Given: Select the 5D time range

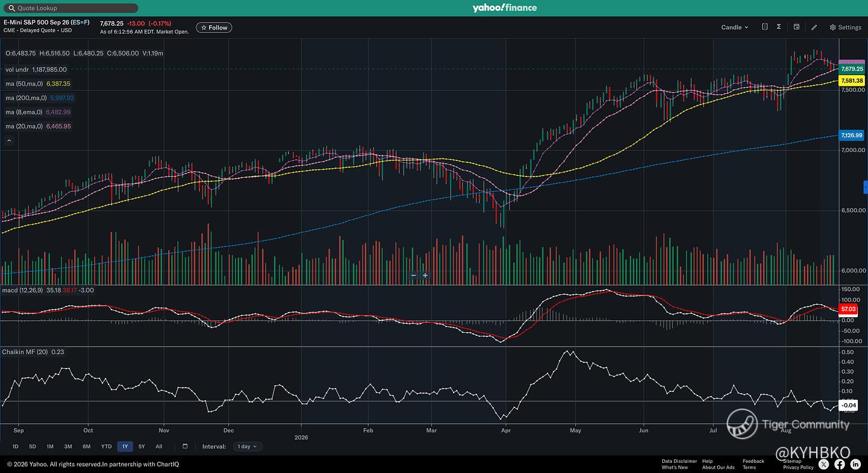Looking at the screenshot, I should click(33, 446).
